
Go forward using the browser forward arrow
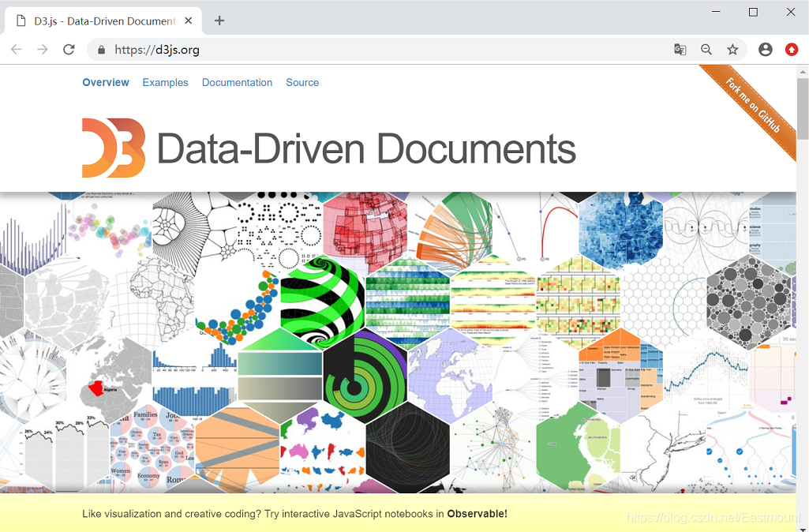pyautogui.click(x=43, y=50)
